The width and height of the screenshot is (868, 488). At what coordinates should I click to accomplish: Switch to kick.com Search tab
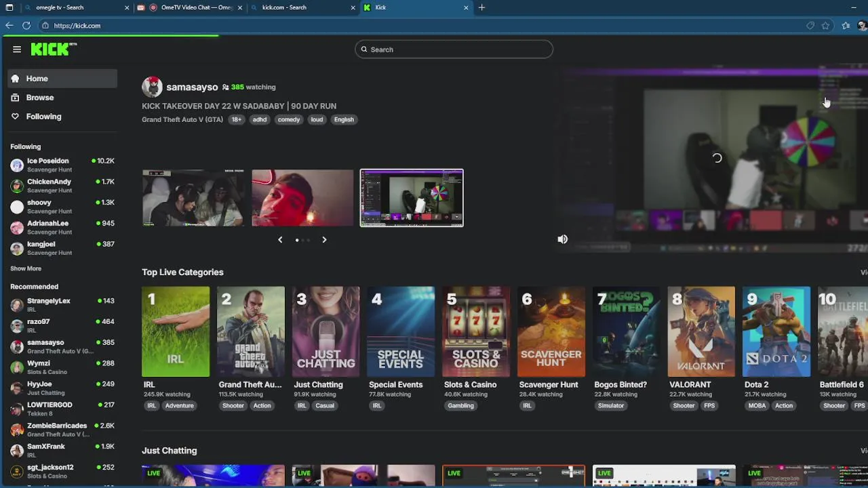click(304, 7)
